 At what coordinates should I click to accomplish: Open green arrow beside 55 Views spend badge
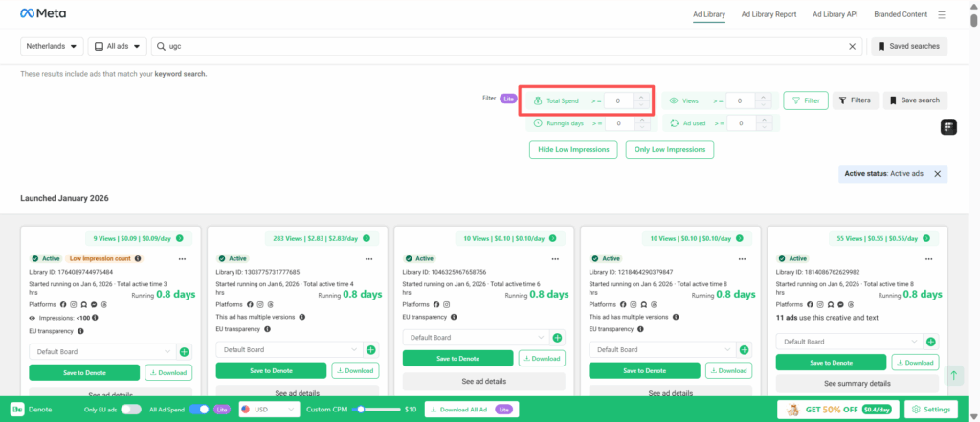[926, 238]
